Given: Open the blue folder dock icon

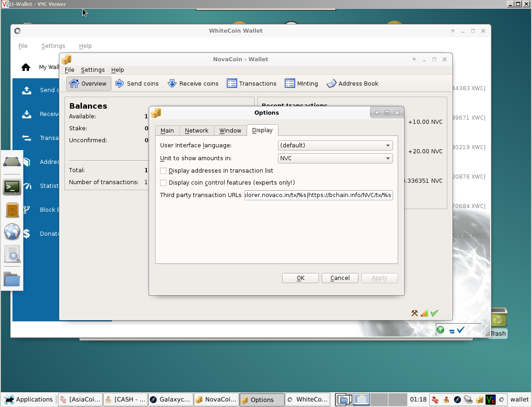Looking at the screenshot, I should pos(12,279).
